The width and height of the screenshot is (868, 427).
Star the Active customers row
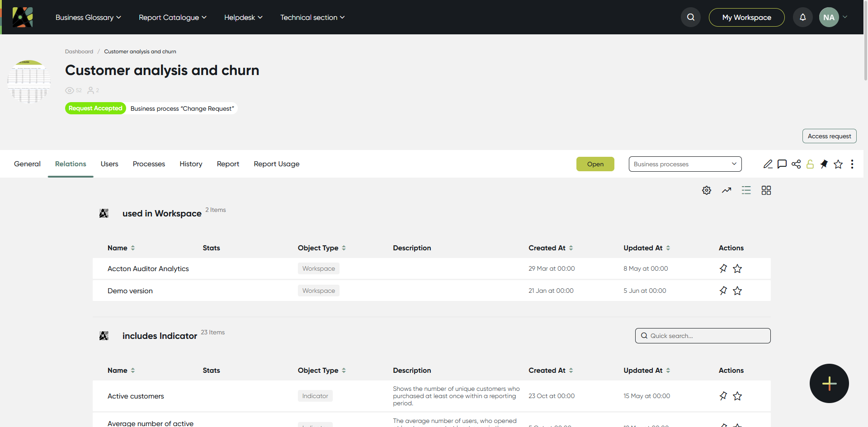pyautogui.click(x=737, y=396)
